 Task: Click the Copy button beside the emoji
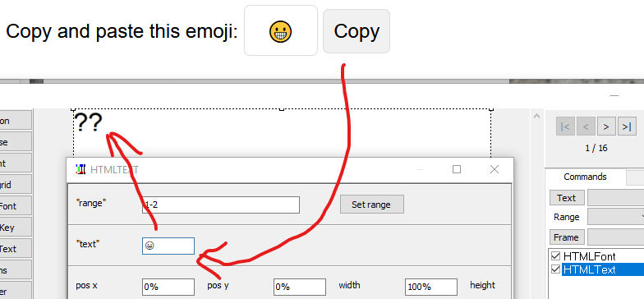356,31
